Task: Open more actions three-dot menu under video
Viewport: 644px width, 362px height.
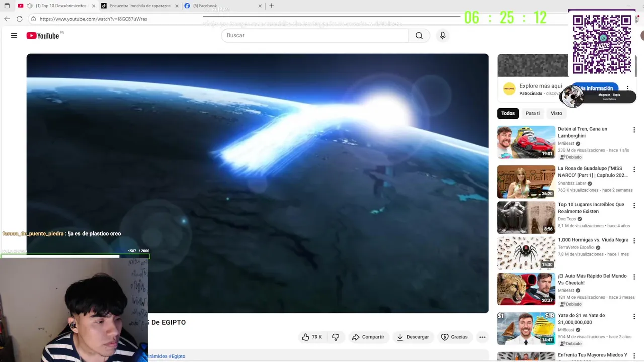Action: pyautogui.click(x=482, y=337)
